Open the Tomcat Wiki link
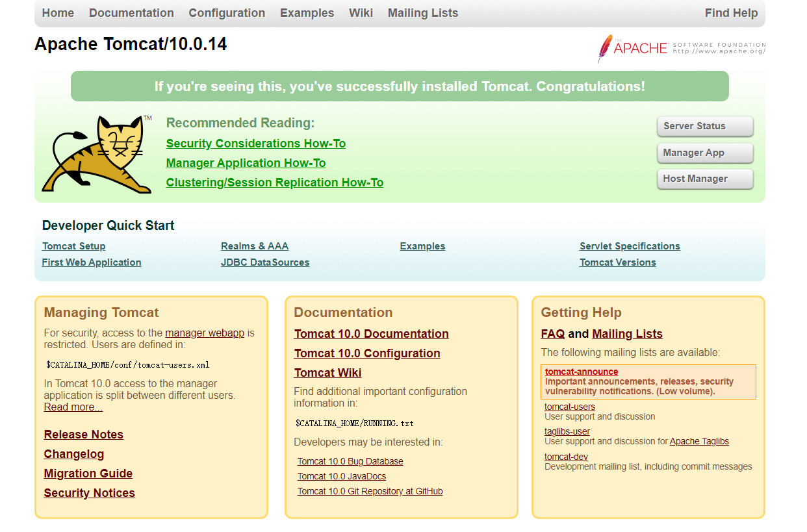Image resolution: width=807 pixels, height=532 pixels. coord(328,373)
